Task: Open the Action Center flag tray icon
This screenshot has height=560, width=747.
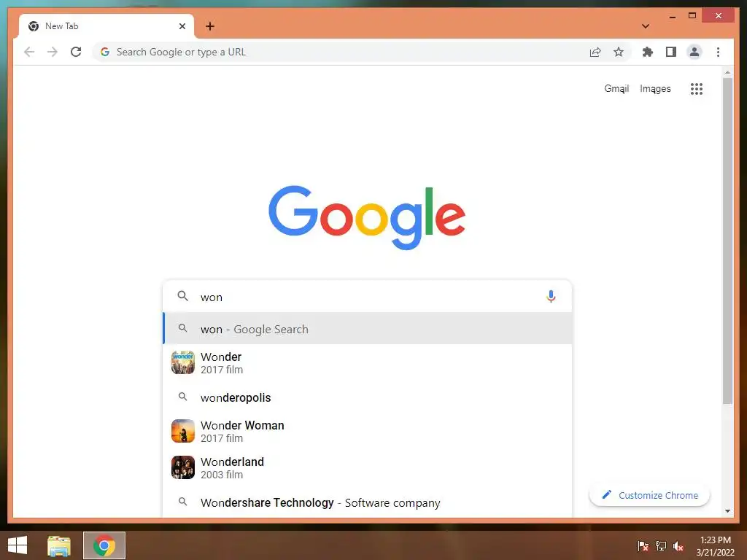Action: [643, 546]
